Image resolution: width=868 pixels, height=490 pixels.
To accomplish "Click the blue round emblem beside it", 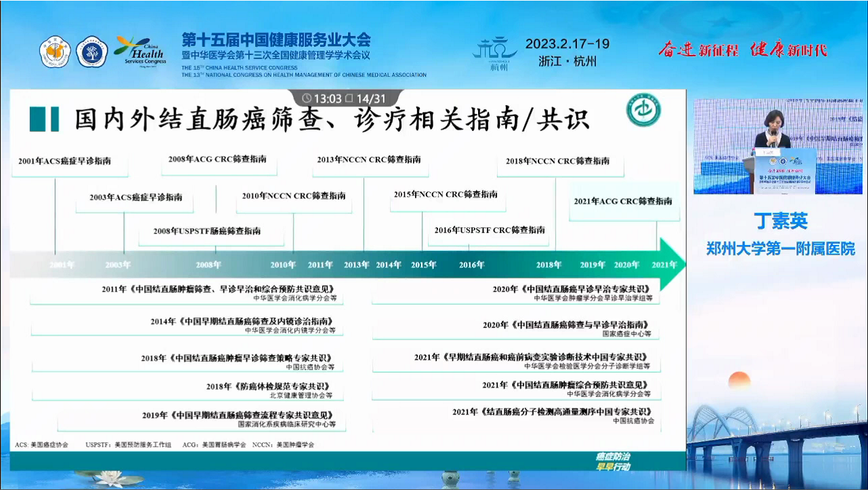I will pos(92,52).
